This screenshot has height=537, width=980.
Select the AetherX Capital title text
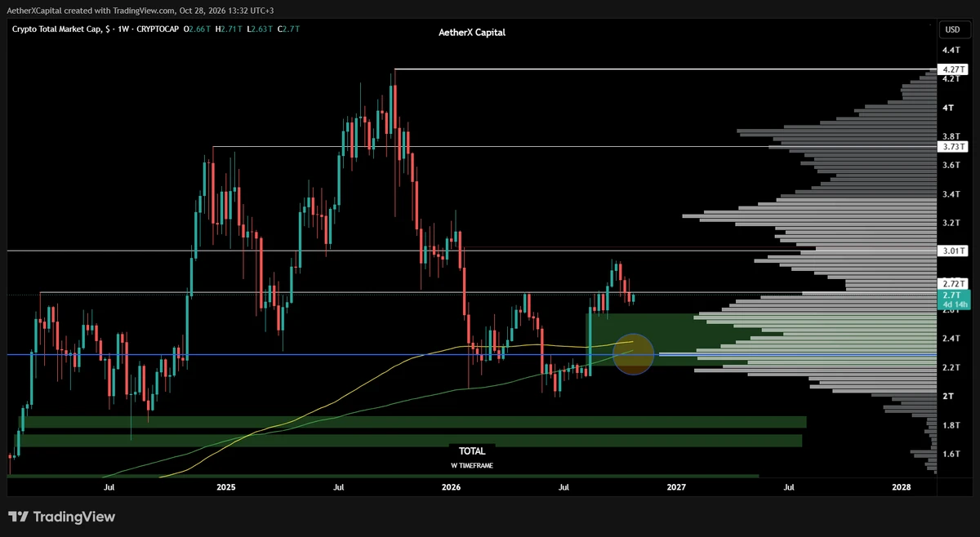coord(472,33)
